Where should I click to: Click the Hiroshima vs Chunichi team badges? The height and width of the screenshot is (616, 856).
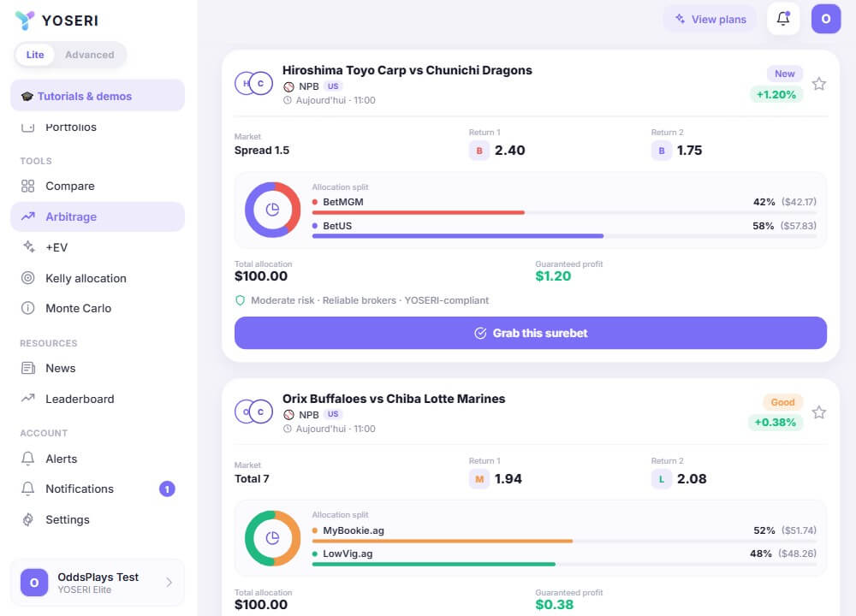(x=254, y=84)
